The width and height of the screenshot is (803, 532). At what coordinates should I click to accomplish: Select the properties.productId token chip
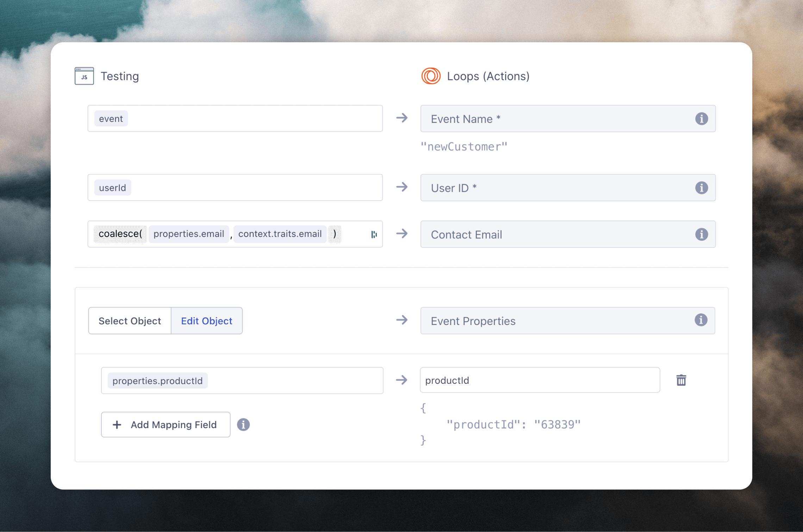[x=157, y=381]
